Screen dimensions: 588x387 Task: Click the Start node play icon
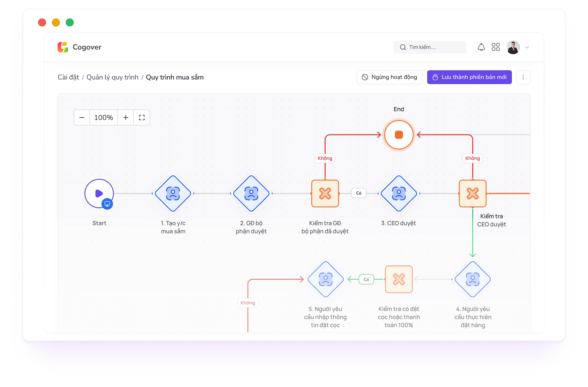(x=99, y=193)
